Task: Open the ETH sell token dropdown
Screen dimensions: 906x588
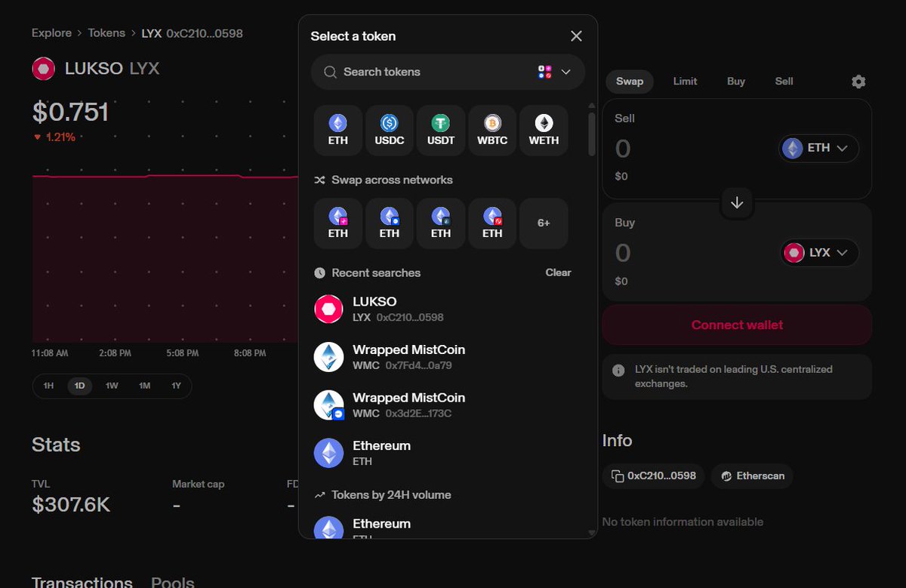Action: 818,148
